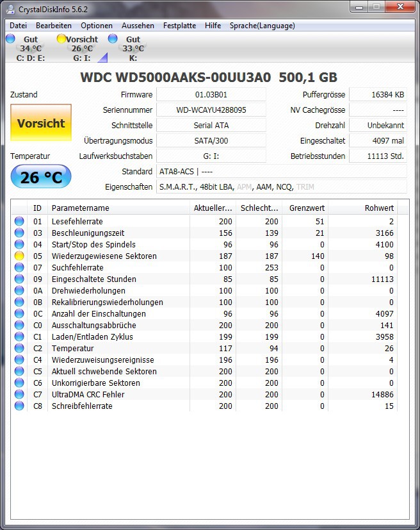Open the Hilfe menu
420x530 pixels.
[213, 26]
